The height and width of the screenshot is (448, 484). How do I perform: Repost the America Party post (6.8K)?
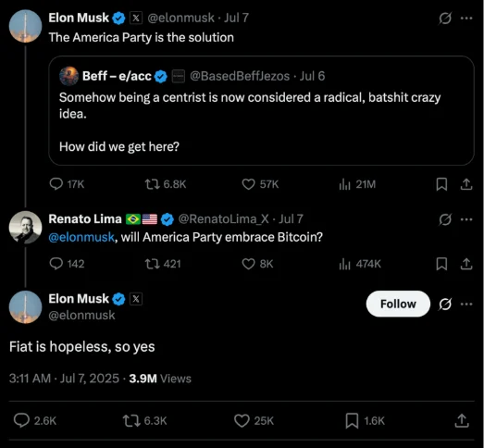[166, 184]
